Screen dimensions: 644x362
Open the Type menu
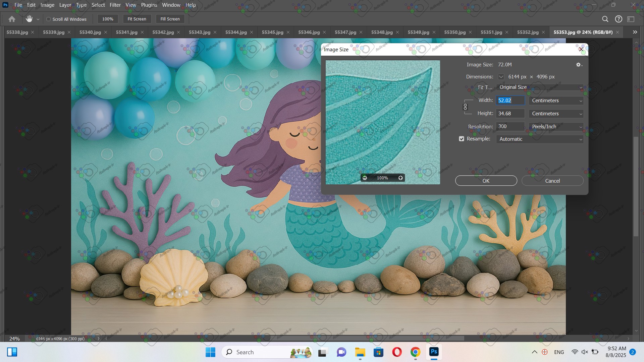click(81, 5)
